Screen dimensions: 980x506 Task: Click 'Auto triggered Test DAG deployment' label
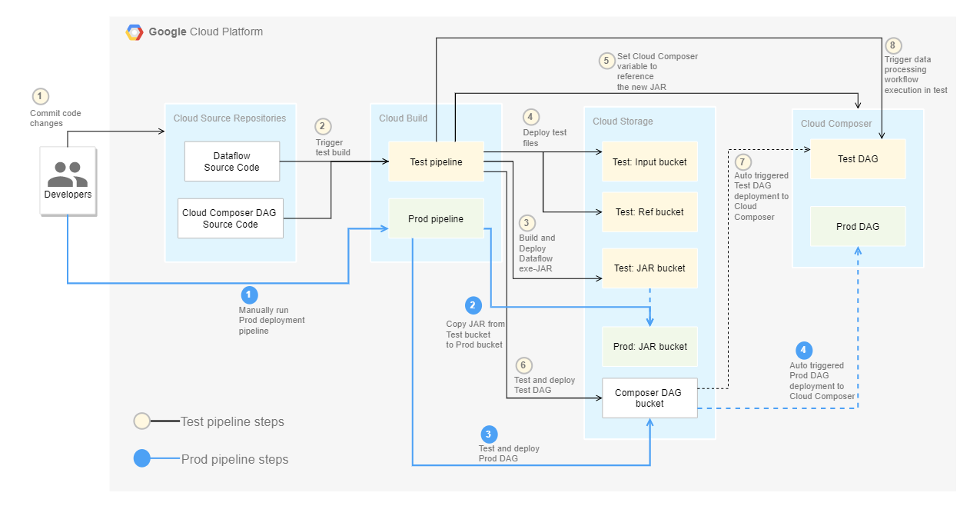tap(761, 196)
